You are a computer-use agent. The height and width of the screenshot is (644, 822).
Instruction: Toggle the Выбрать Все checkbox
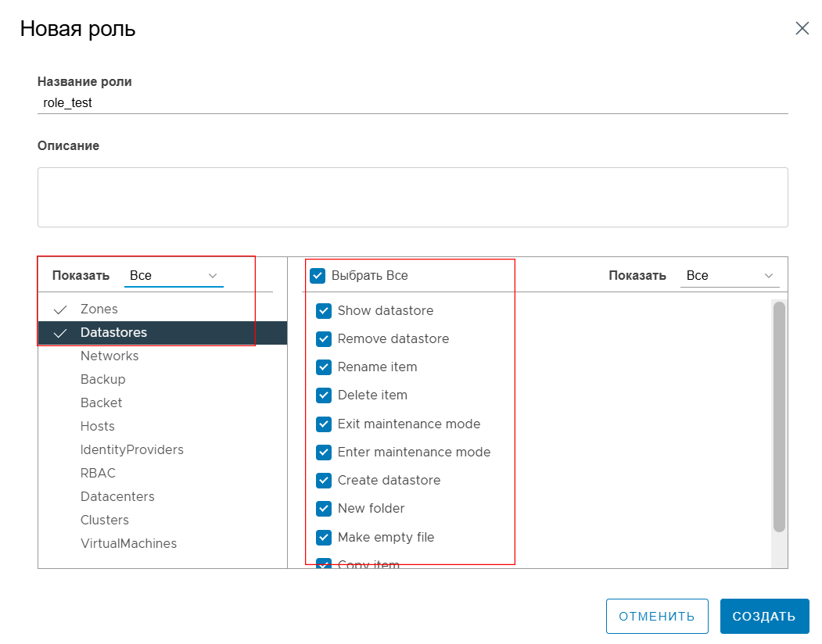[318, 276]
